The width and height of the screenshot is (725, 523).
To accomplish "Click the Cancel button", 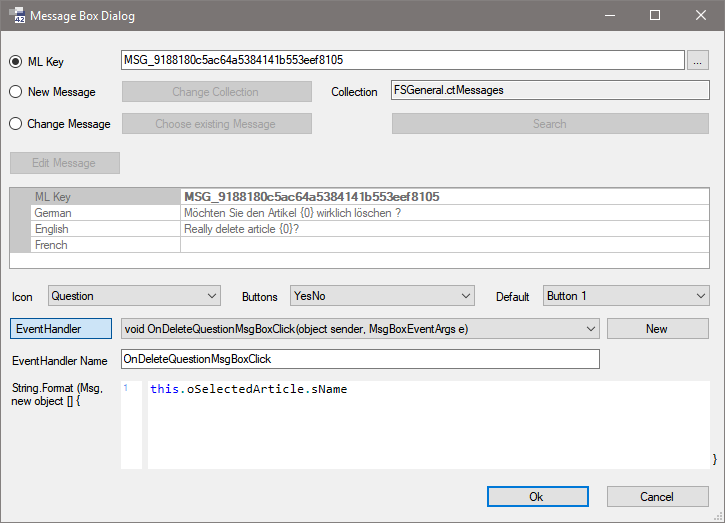I will [657, 496].
